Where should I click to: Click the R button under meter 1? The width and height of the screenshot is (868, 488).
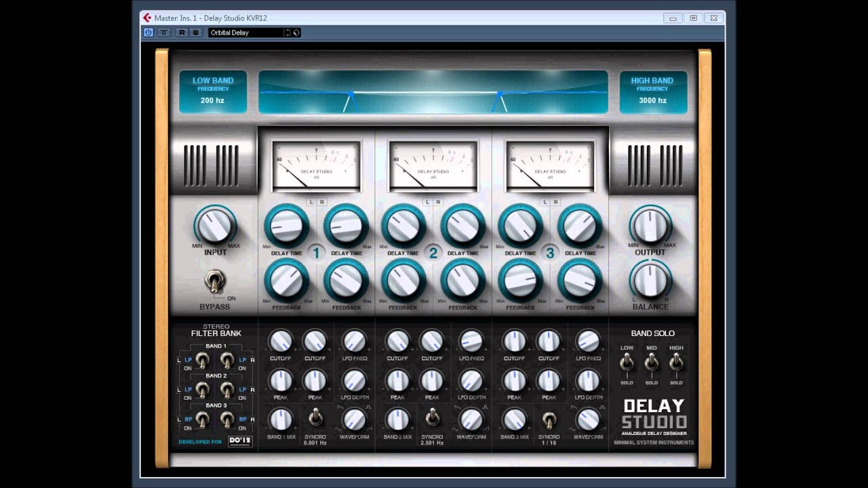click(x=322, y=202)
